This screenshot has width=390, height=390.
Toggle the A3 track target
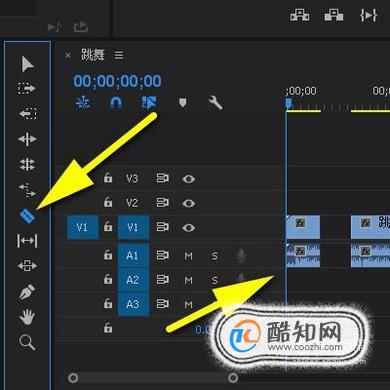(133, 304)
